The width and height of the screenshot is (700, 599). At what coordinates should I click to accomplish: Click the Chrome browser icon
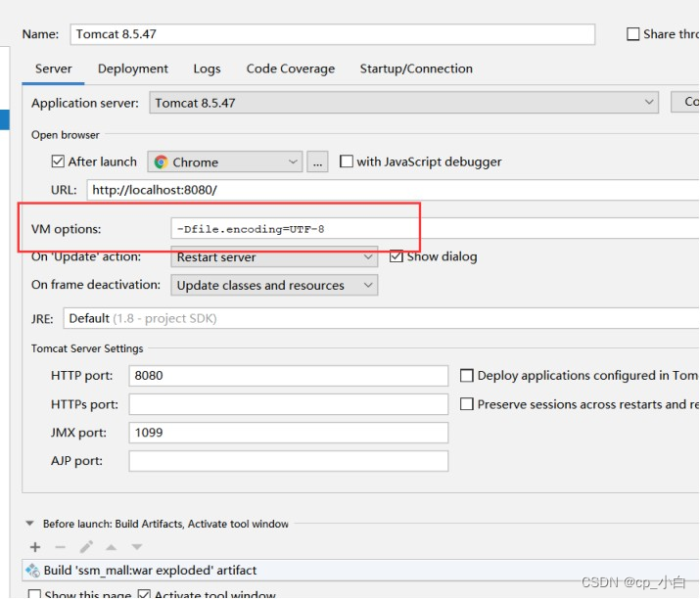coord(162,162)
